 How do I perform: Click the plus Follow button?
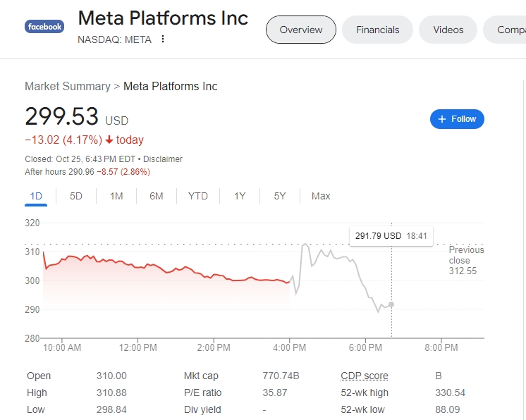tap(457, 119)
